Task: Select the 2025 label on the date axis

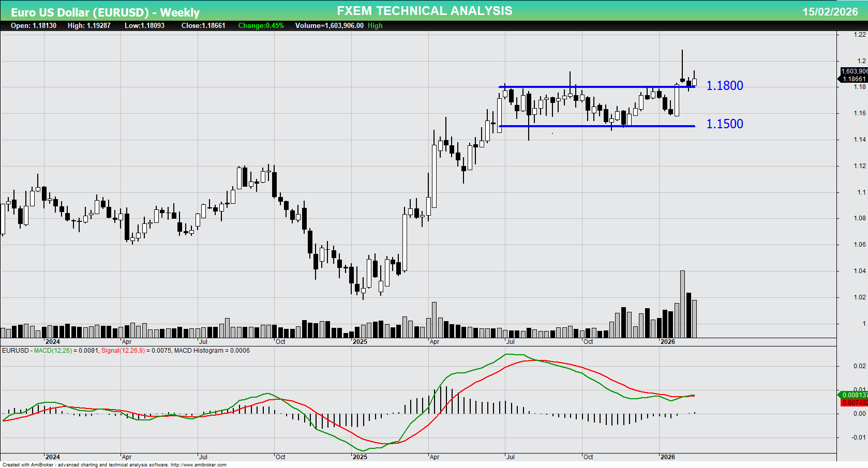Action: 361,342
